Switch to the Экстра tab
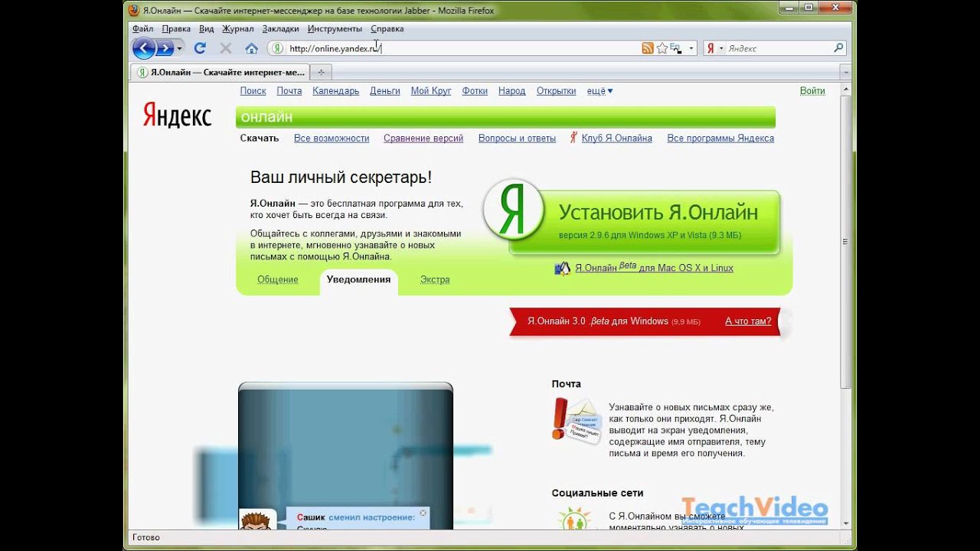The width and height of the screenshot is (980, 551). click(435, 279)
